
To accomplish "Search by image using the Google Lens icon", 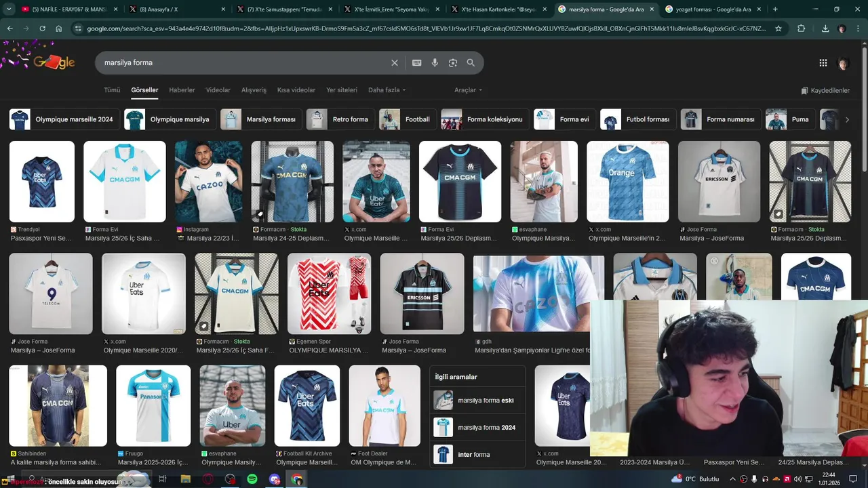I will click(x=453, y=62).
